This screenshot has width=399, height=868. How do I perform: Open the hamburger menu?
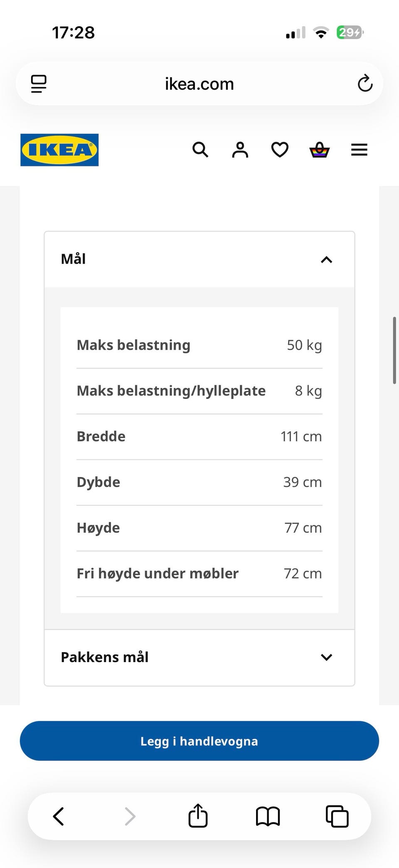[x=359, y=150]
